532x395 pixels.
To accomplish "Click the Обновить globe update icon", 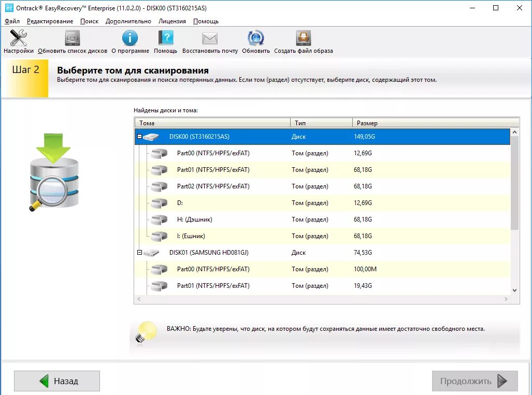I will (x=255, y=38).
